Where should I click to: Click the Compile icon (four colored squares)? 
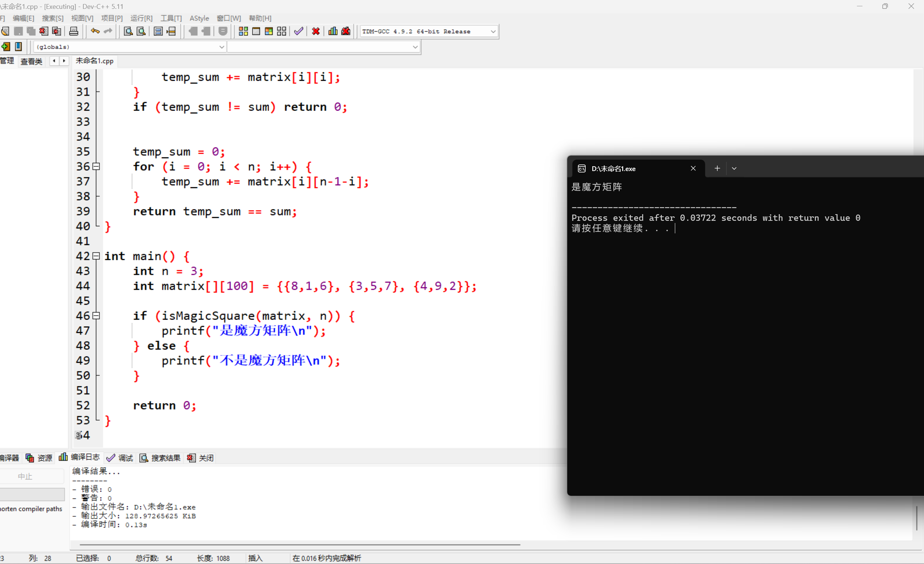point(243,31)
